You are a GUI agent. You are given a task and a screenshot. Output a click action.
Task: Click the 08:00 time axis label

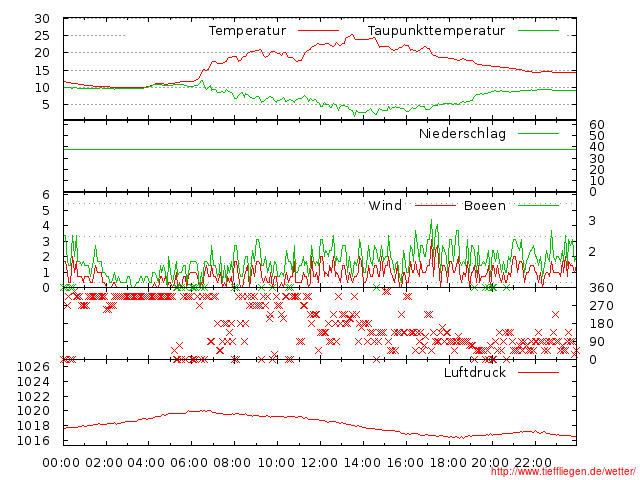click(x=232, y=463)
